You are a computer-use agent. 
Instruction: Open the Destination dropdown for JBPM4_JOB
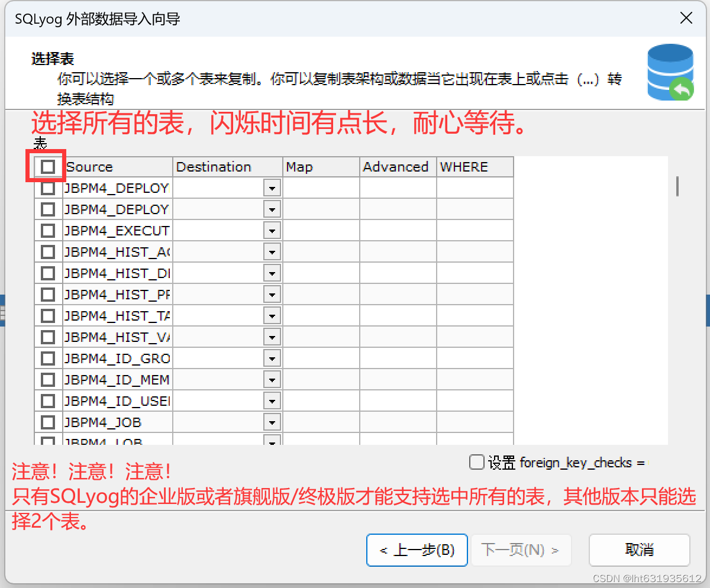click(x=272, y=422)
